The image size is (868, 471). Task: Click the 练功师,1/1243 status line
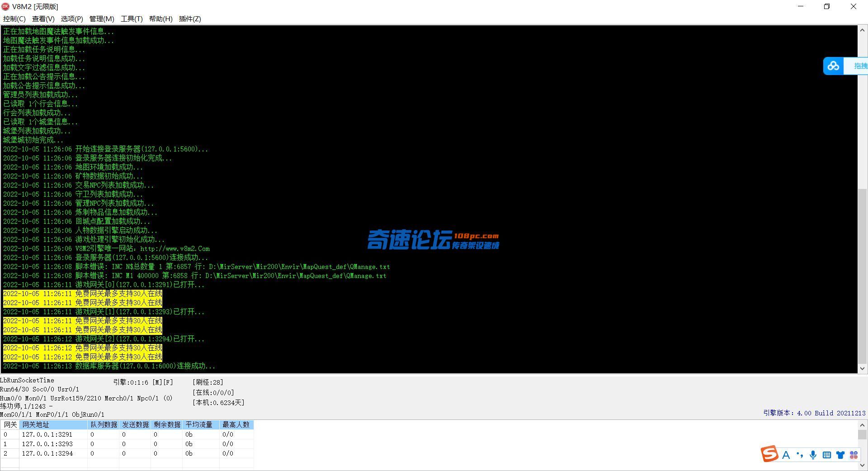pos(26,406)
